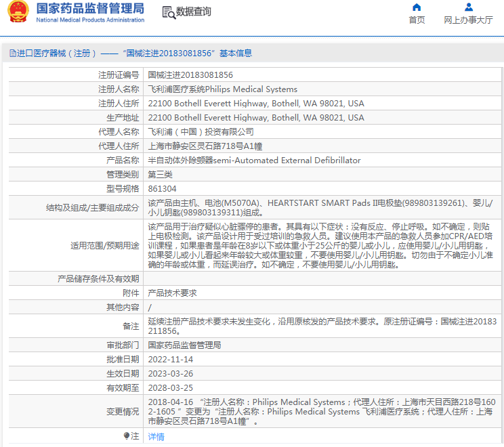Click the 数据查询 search document icon
The height and width of the screenshot is (447, 504).
(168, 12)
